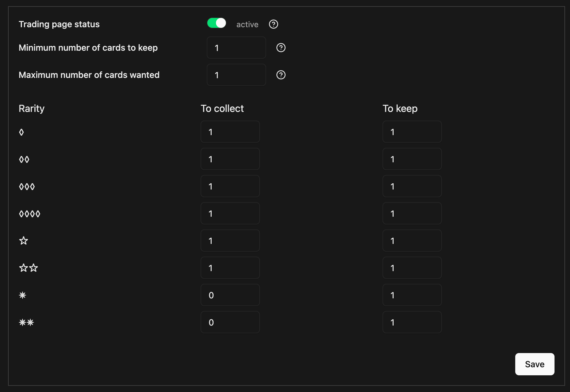Click single diamond rarity icon
The height and width of the screenshot is (392, 570).
(x=21, y=132)
